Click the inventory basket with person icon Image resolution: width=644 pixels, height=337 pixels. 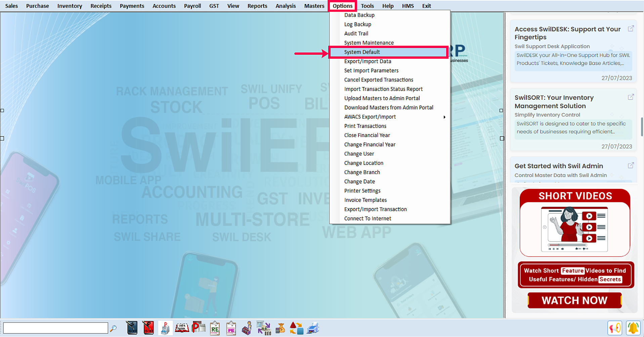pos(247,328)
